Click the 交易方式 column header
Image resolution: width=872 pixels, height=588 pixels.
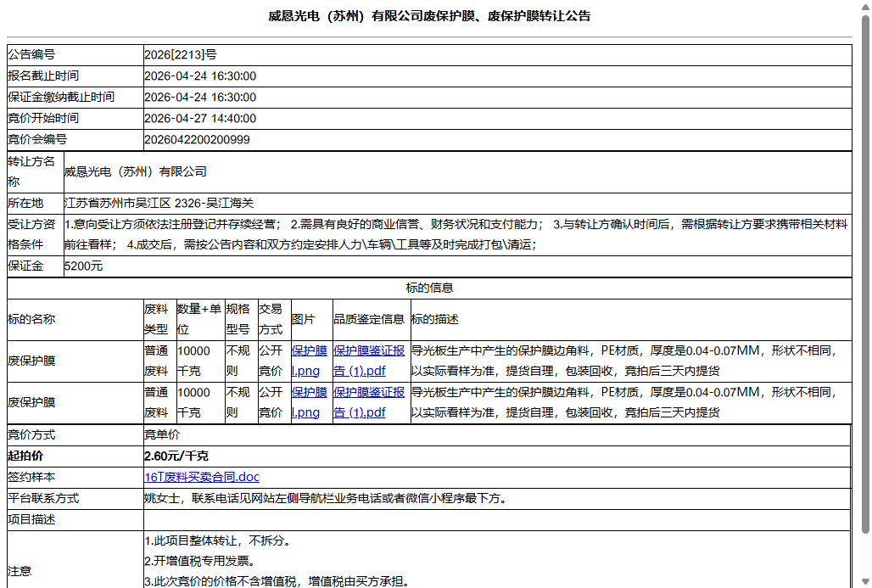pyautogui.click(x=274, y=319)
